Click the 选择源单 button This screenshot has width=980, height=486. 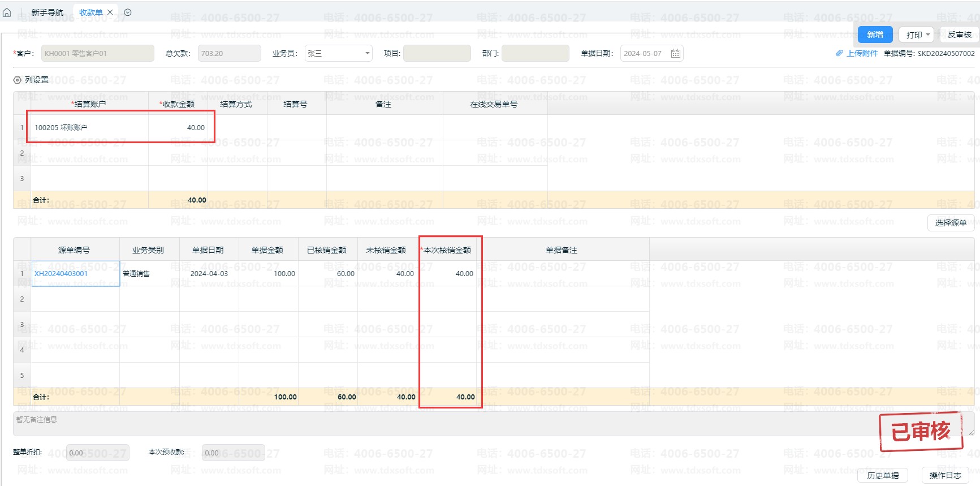[x=950, y=223]
